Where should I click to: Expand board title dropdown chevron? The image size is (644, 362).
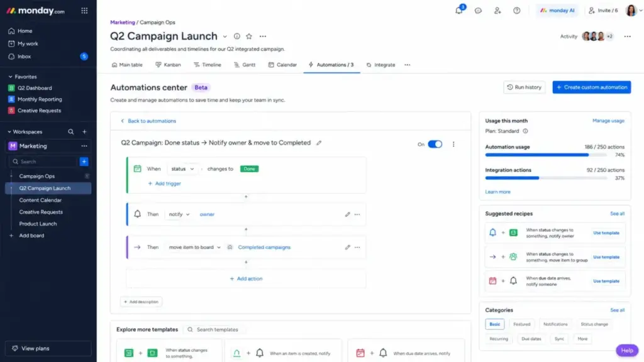(x=225, y=36)
